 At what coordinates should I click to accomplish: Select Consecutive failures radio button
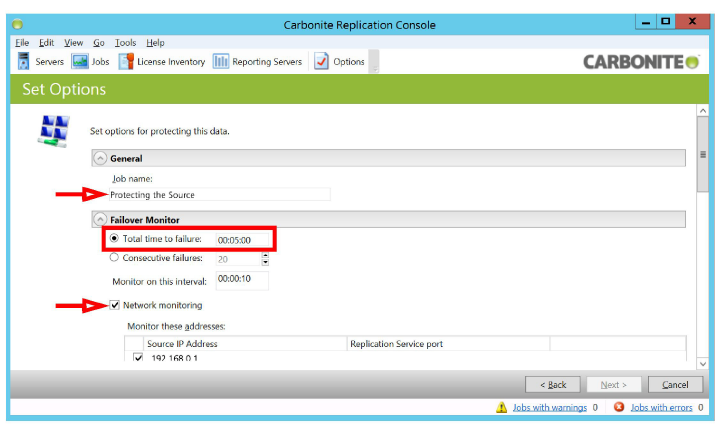tap(114, 258)
